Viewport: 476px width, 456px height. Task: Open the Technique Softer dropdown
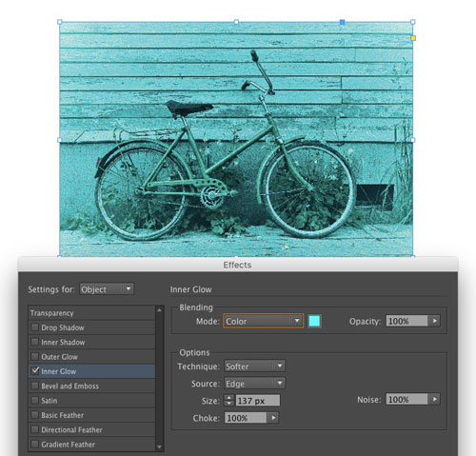pos(254,367)
